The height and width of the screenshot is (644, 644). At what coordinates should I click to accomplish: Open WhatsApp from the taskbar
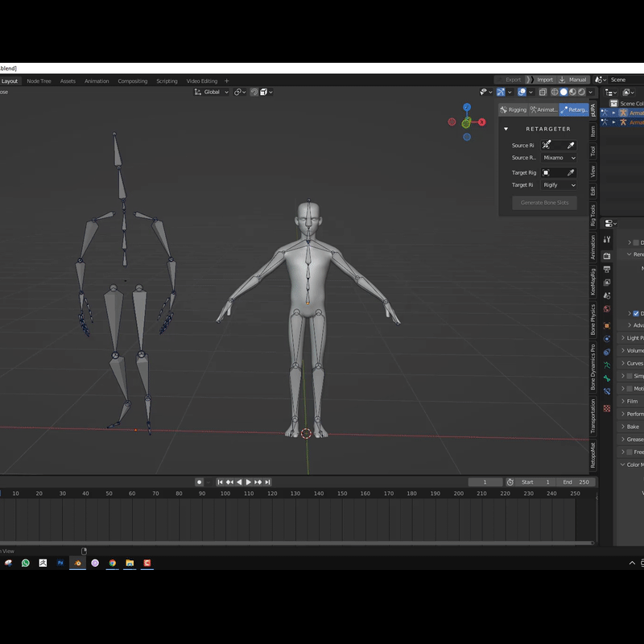pos(26,563)
